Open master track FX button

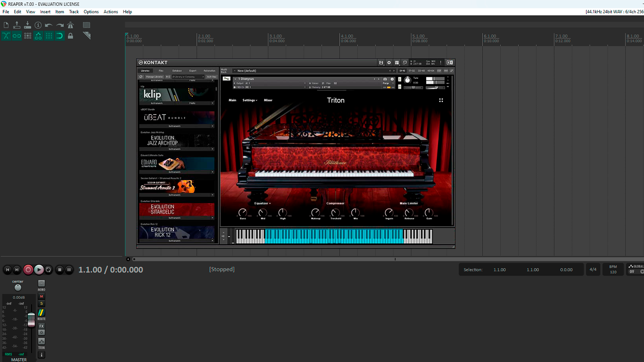[x=41, y=326]
